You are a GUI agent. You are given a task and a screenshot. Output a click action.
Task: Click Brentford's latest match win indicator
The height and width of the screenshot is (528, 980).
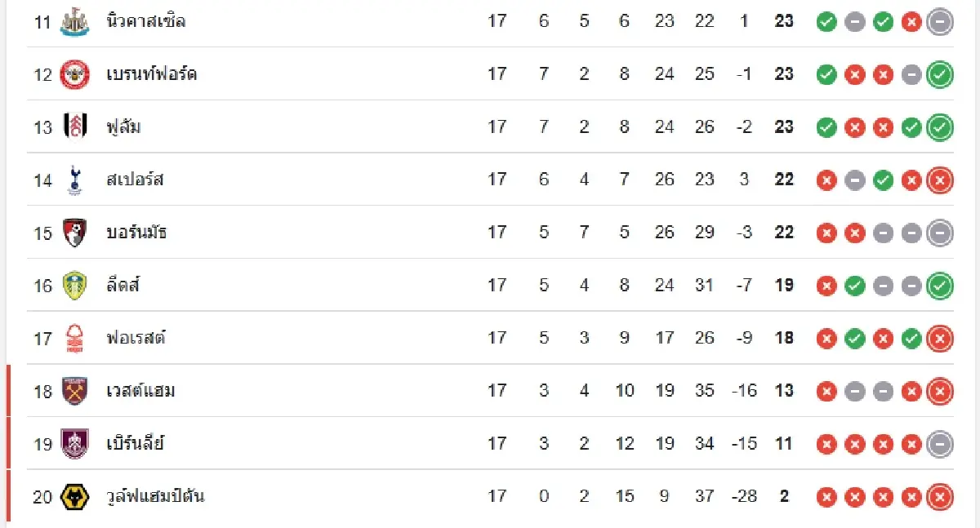940,75
